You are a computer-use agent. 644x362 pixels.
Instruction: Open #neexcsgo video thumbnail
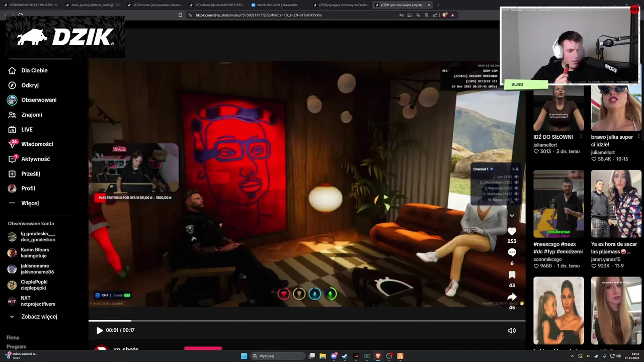click(558, 204)
